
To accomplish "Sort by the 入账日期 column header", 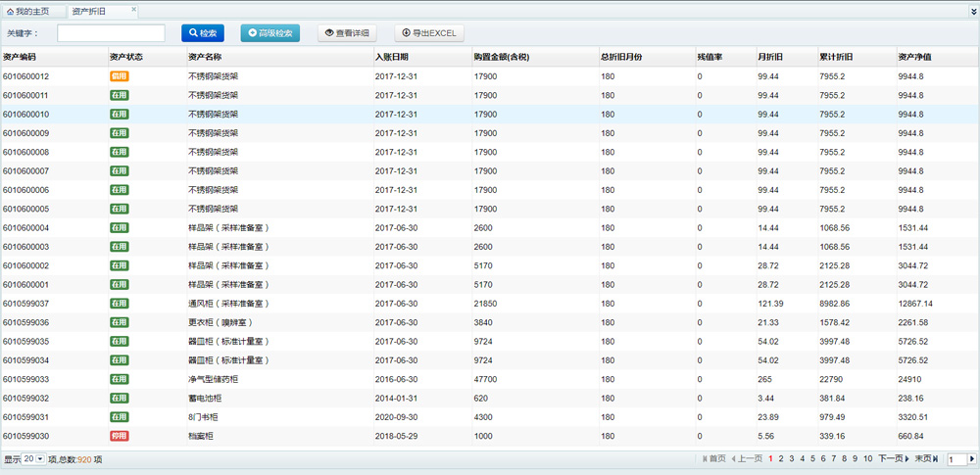I will pyautogui.click(x=392, y=57).
